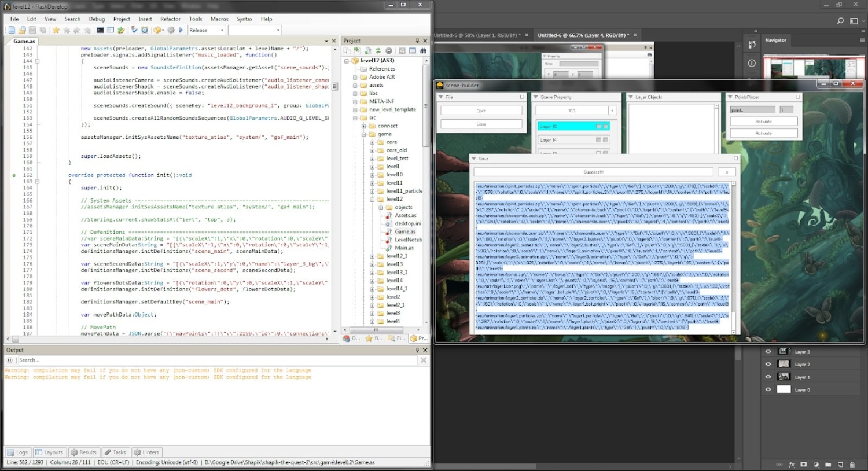Open the Syntax menu
The image size is (868, 471).
[244, 19]
